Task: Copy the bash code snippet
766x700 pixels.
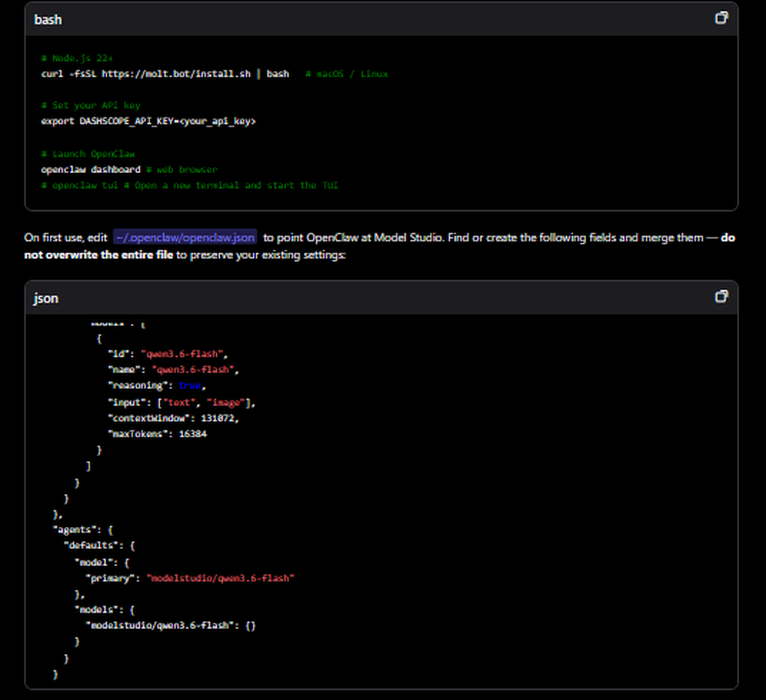Action: tap(721, 16)
